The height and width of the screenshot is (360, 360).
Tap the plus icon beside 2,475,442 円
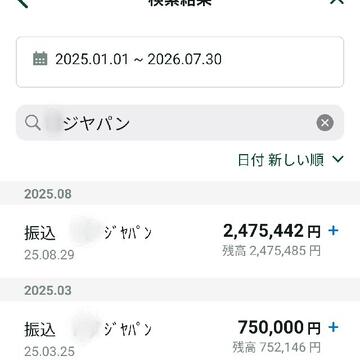click(333, 231)
